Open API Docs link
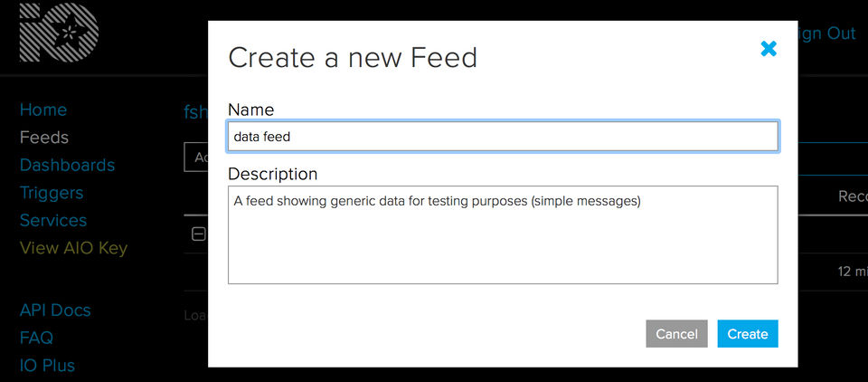 point(55,310)
